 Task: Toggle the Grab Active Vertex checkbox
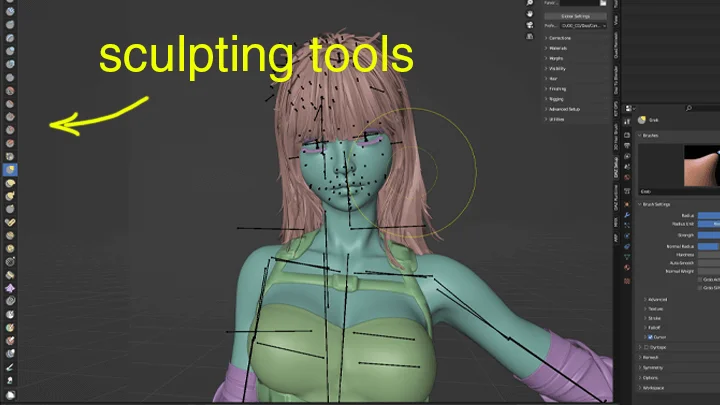click(x=701, y=280)
